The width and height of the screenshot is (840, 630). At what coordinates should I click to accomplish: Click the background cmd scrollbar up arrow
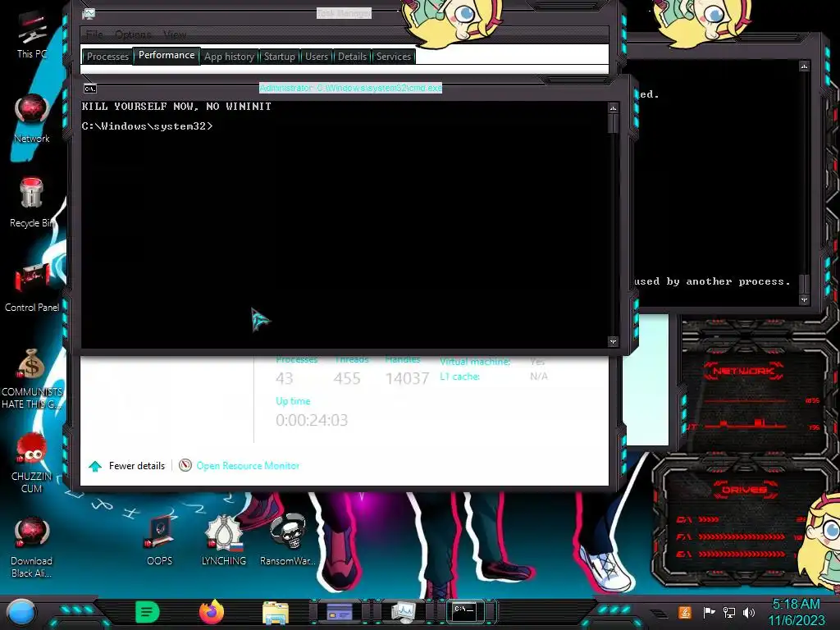pyautogui.click(x=804, y=66)
